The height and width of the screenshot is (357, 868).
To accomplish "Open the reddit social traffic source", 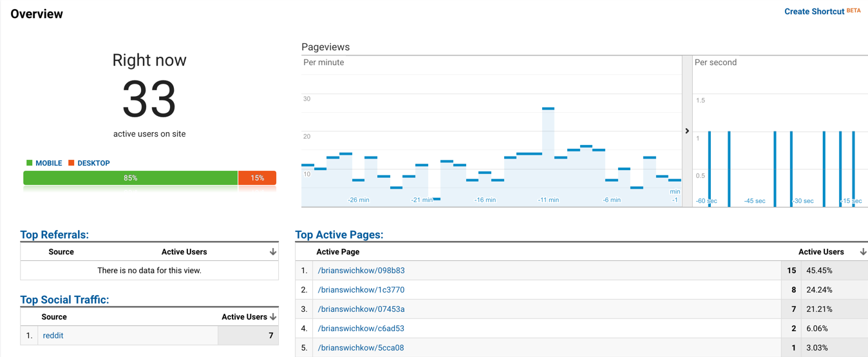I will [53, 336].
